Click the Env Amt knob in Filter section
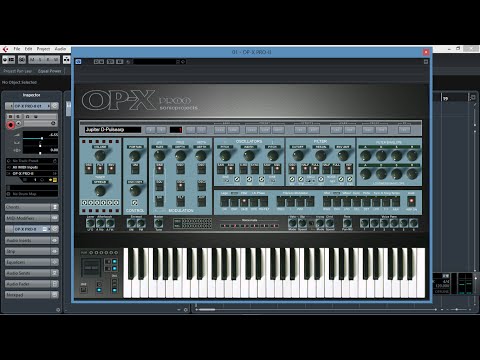Screen dimensions: 480x360 click(343, 155)
